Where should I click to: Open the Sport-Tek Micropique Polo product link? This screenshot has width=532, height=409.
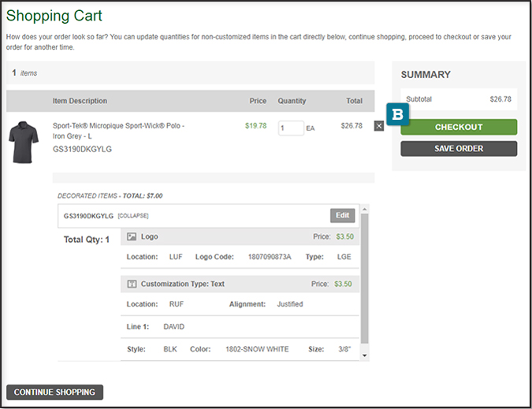118,130
